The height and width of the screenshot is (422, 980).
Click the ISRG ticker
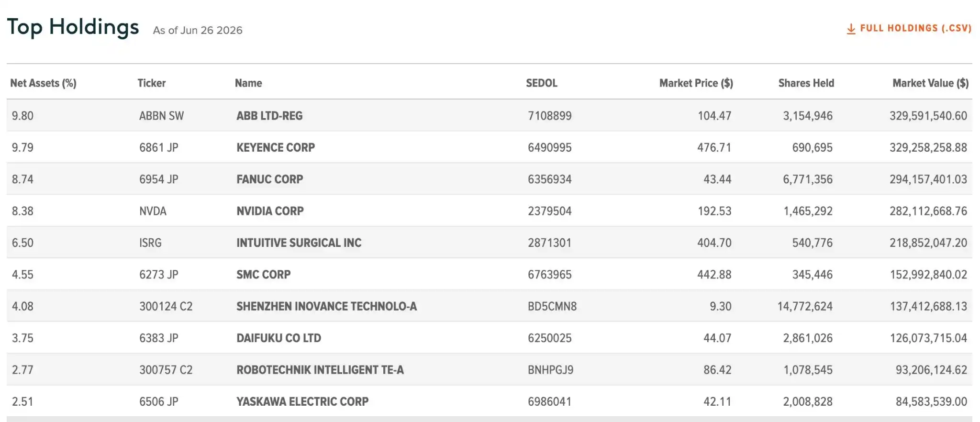coord(150,243)
